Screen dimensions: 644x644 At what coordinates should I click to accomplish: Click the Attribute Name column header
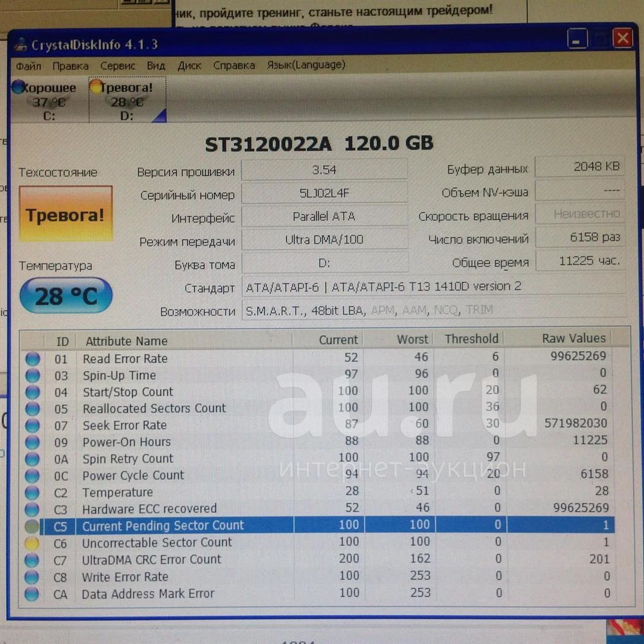click(x=184, y=340)
